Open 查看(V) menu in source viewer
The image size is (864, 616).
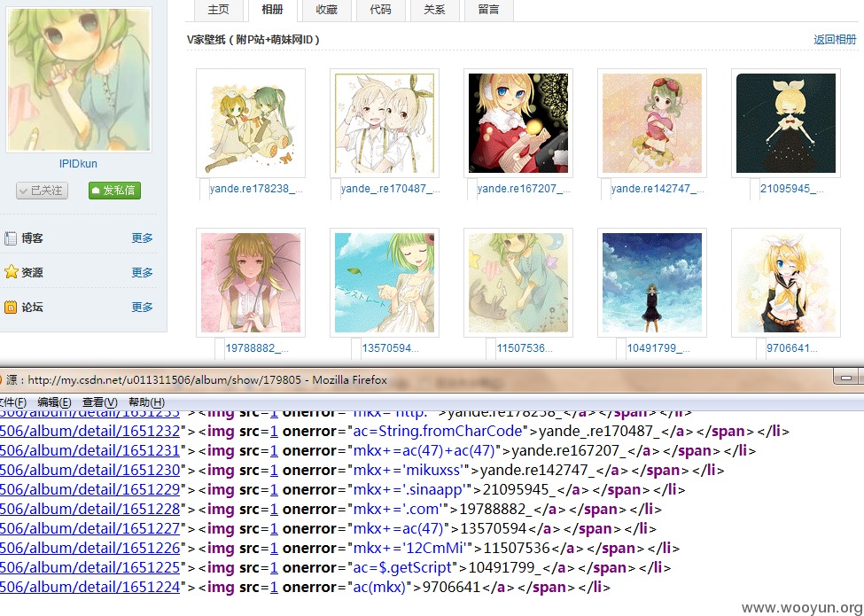(x=100, y=402)
